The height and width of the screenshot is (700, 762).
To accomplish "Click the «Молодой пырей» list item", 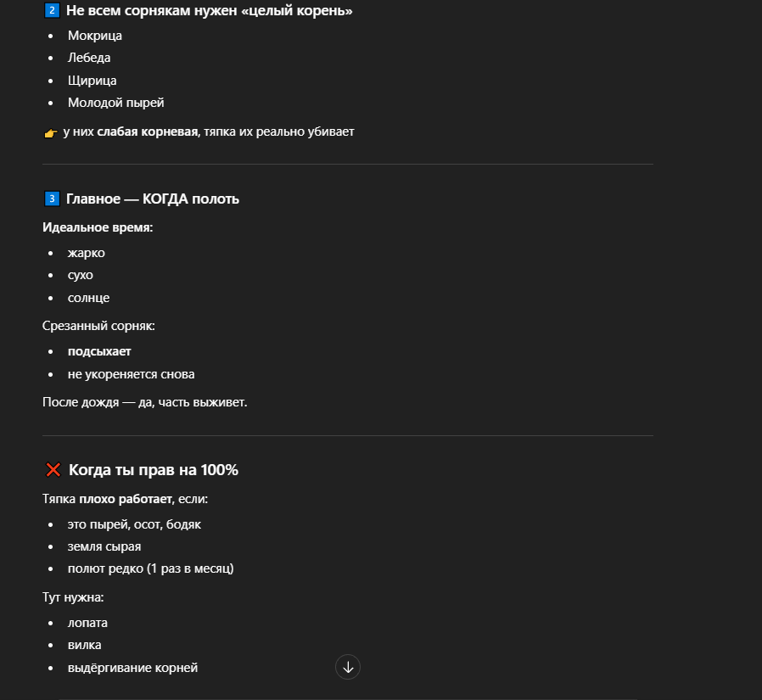I will pos(116,103).
